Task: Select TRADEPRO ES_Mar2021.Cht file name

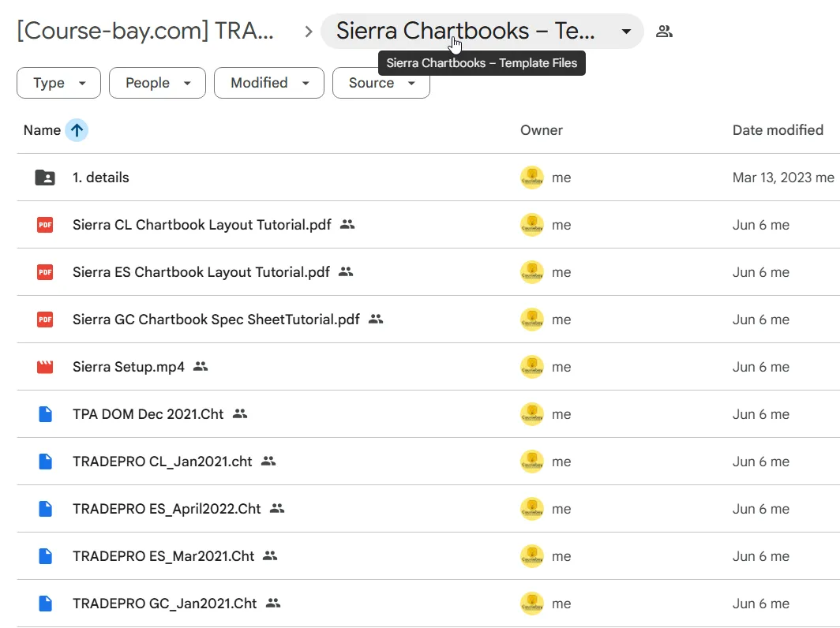Action: pyautogui.click(x=163, y=556)
